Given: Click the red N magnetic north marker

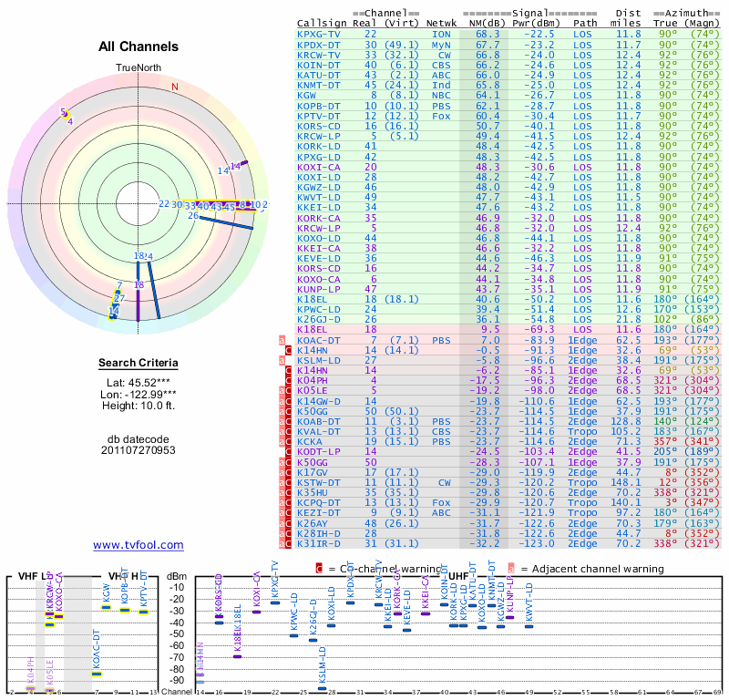Looking at the screenshot, I should coord(175,87).
